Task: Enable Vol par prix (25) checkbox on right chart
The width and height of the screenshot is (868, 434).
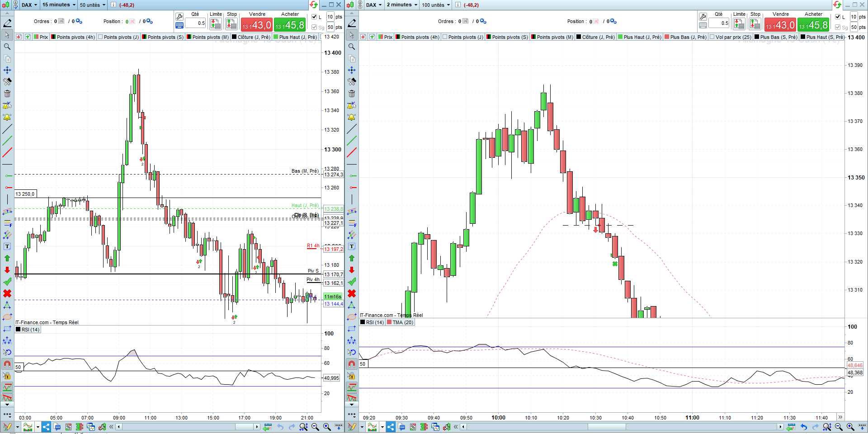Action: click(712, 37)
